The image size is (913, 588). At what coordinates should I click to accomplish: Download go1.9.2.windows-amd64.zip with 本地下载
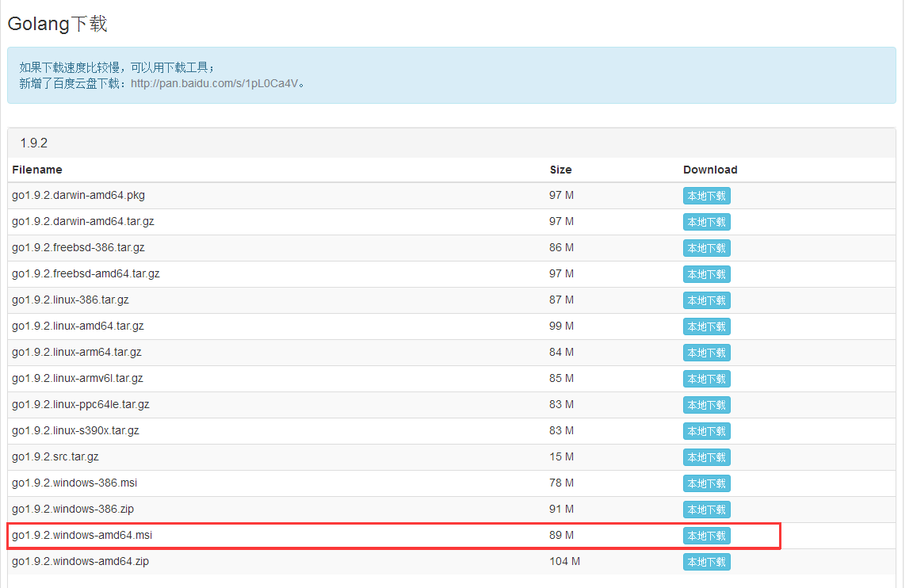pyautogui.click(x=706, y=563)
